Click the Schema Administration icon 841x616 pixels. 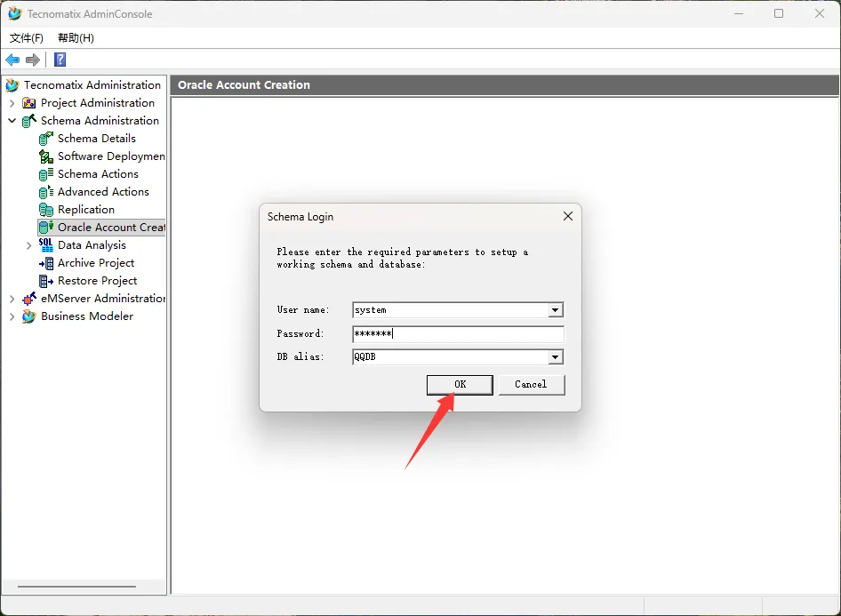click(29, 121)
